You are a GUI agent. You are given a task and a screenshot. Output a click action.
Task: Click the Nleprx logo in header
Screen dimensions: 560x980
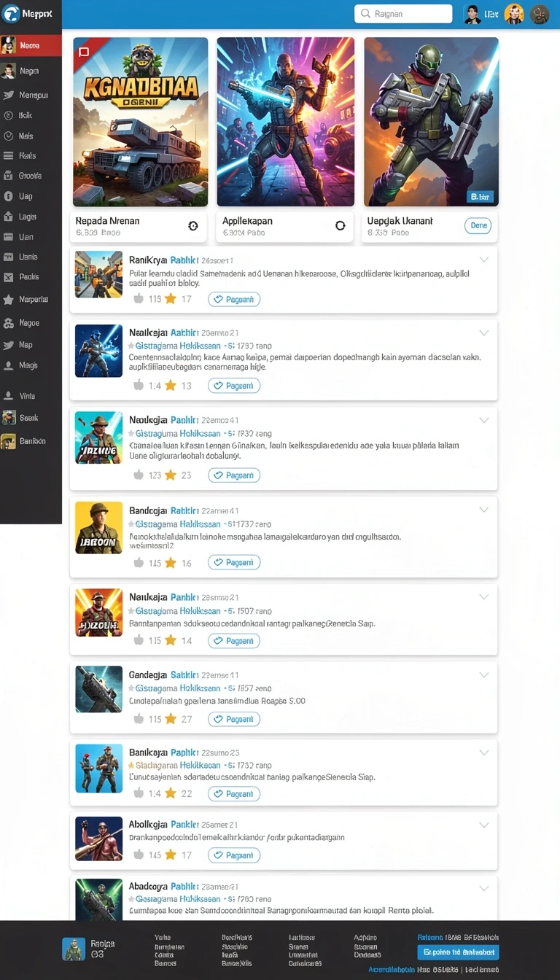(x=11, y=14)
